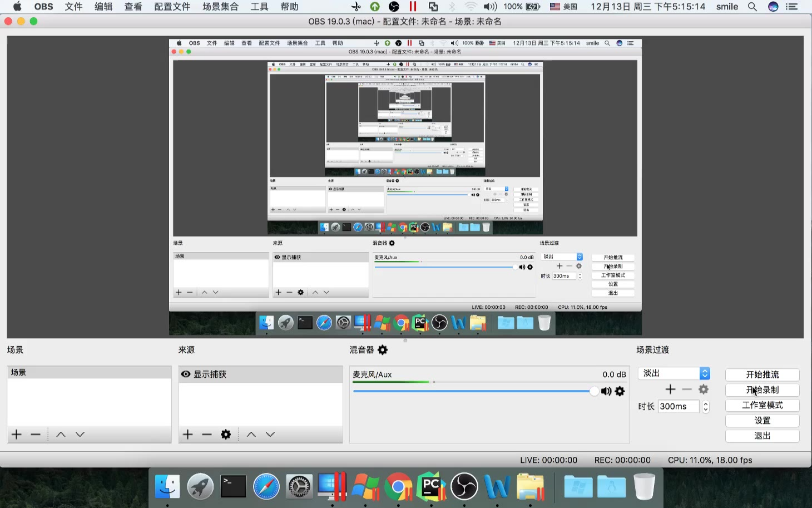Open the 文件 menu
Screen dimensions: 812x508
click(x=73, y=7)
